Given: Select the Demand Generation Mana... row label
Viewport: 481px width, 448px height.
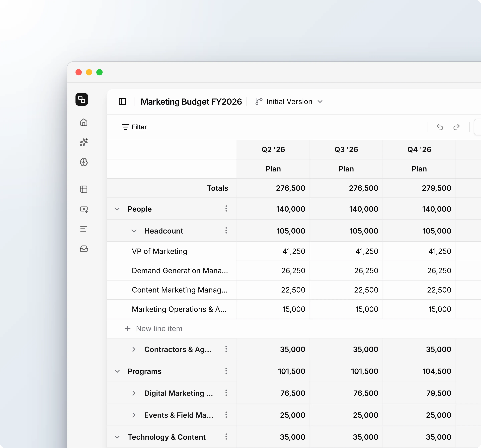Looking at the screenshot, I should (180, 270).
